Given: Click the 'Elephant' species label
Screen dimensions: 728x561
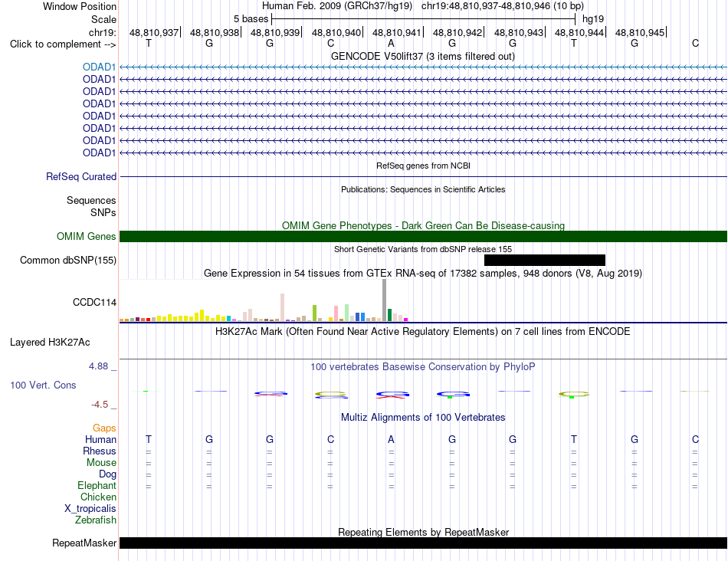Looking at the screenshot, I should [97, 485].
